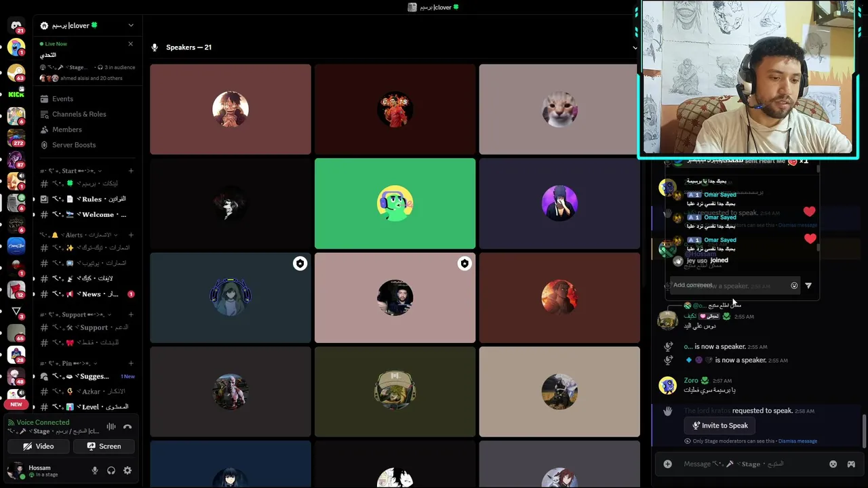The height and width of the screenshot is (488, 868).
Task: Expand the clover server header dropdown
Action: tap(131, 26)
